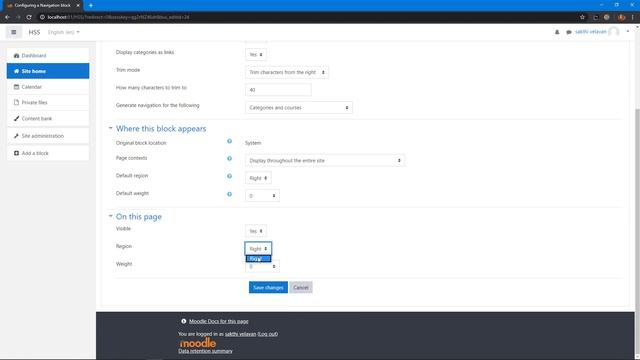This screenshot has width=640, height=360.
Task: Click sakthi velavan name in header
Action: click(591, 32)
